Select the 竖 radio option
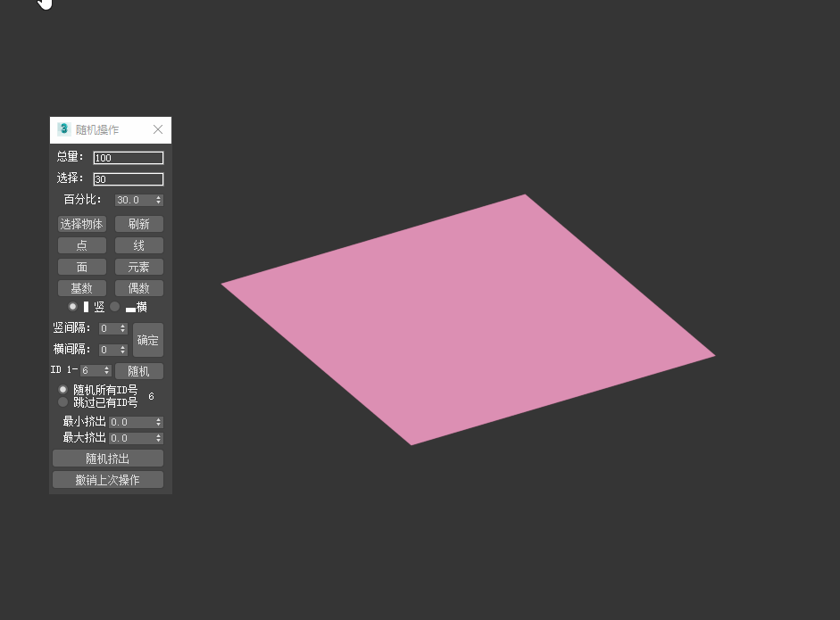840x620 pixels. [72, 307]
